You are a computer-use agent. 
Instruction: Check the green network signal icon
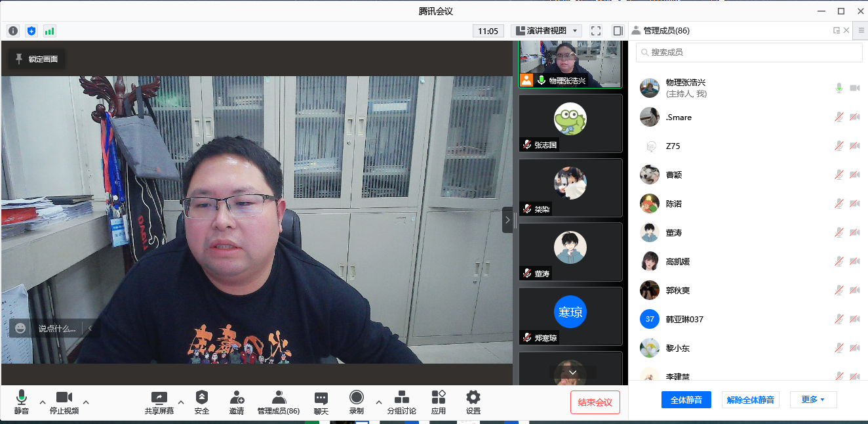pos(50,31)
